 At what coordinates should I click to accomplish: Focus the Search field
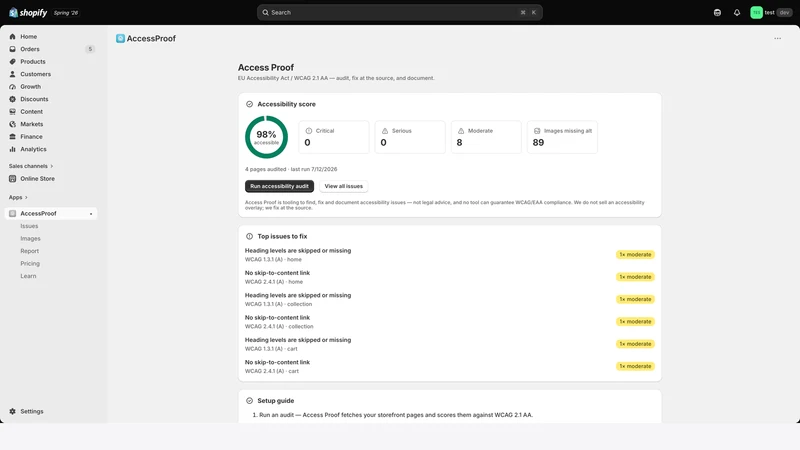click(399, 12)
